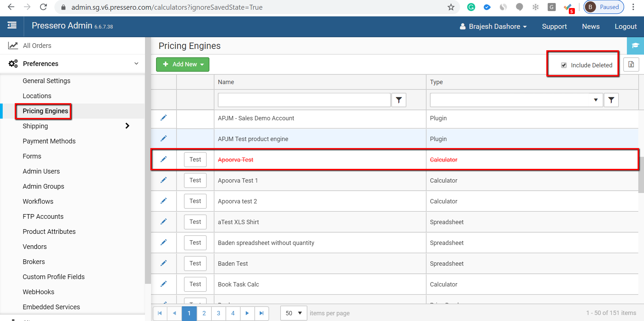This screenshot has width=644, height=321.
Task: Expand the Shipping submenu arrow
Action: (x=127, y=126)
